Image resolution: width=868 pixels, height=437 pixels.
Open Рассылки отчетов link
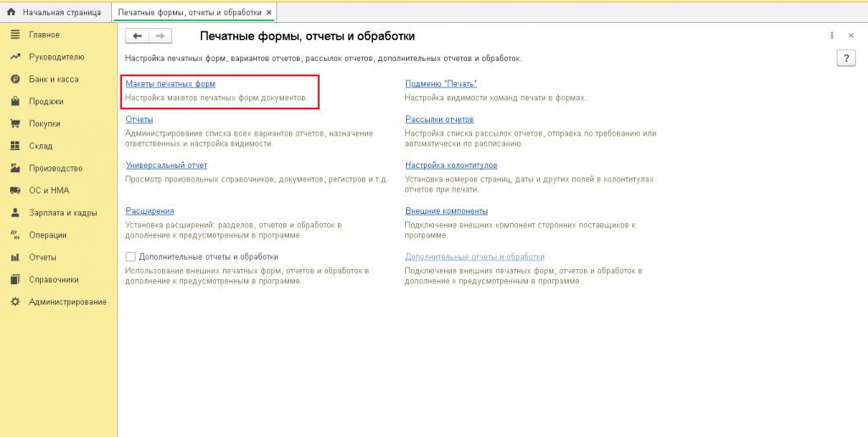(x=439, y=120)
